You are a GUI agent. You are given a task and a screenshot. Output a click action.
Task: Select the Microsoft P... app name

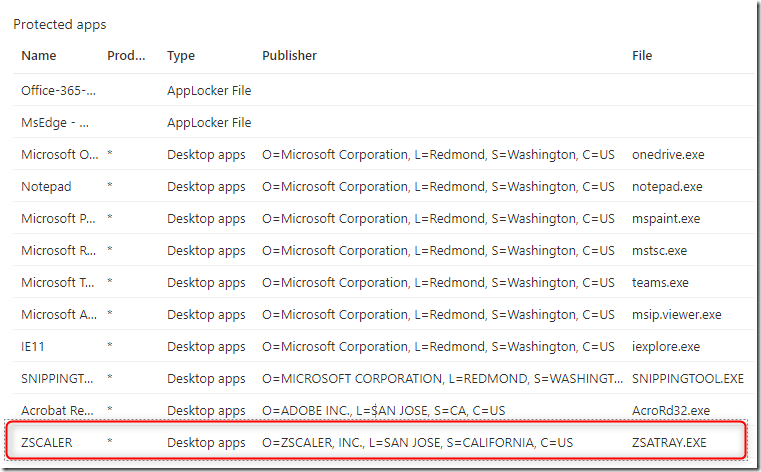click(x=58, y=219)
